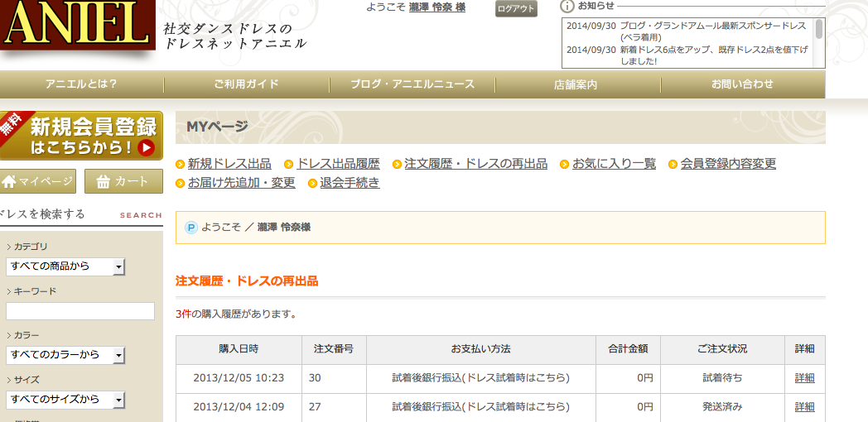Click 購入日時 column header
This screenshot has height=422, width=868.
[239, 349]
